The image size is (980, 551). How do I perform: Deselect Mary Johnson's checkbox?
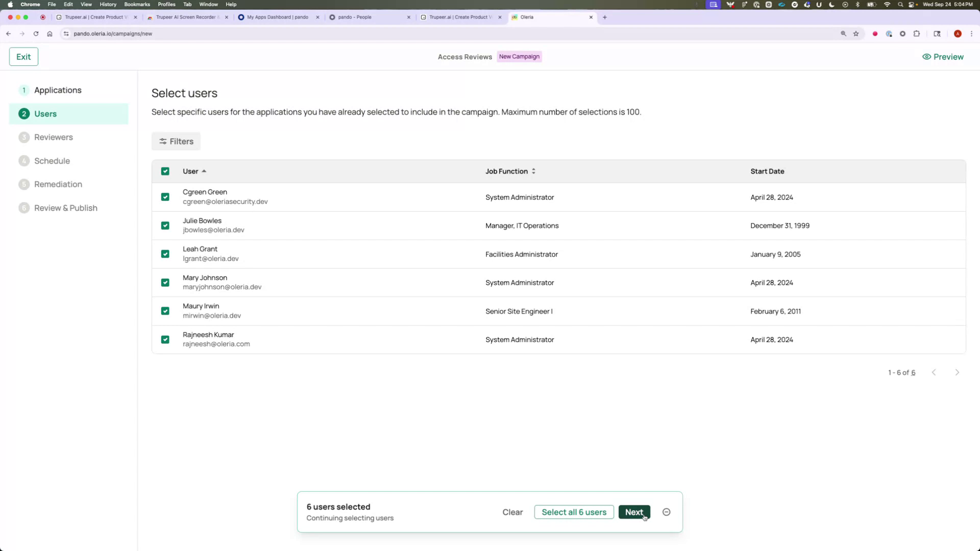pyautogui.click(x=165, y=283)
